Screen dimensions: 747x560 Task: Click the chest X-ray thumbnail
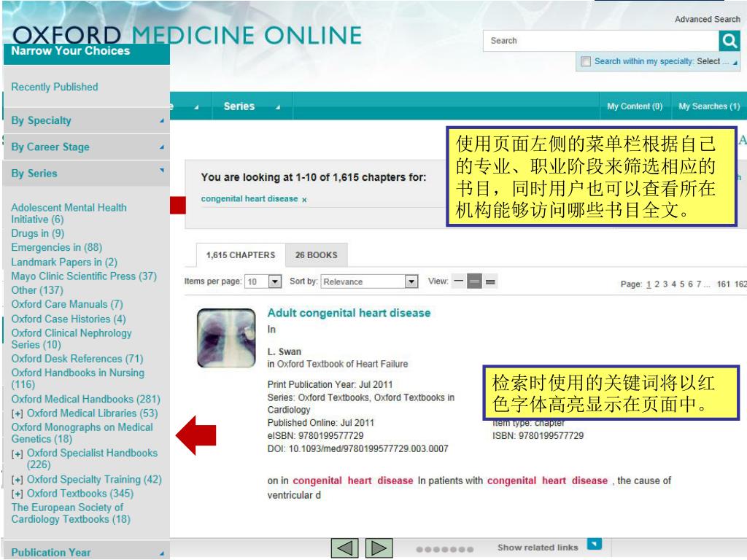[x=226, y=338]
